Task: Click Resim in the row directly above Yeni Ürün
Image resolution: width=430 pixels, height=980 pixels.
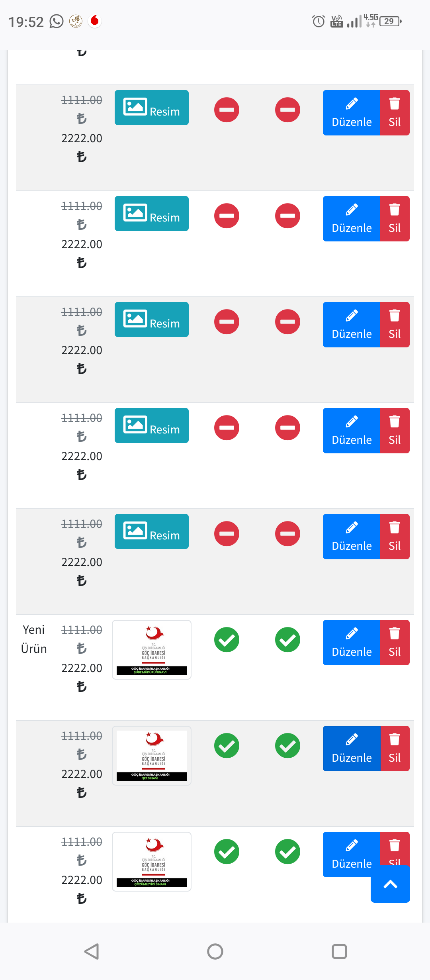Action: 152,531
